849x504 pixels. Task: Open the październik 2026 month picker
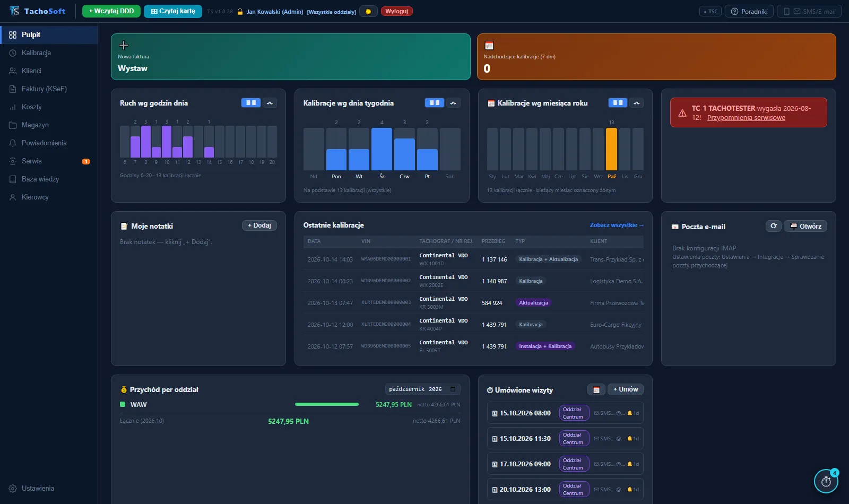click(x=422, y=389)
